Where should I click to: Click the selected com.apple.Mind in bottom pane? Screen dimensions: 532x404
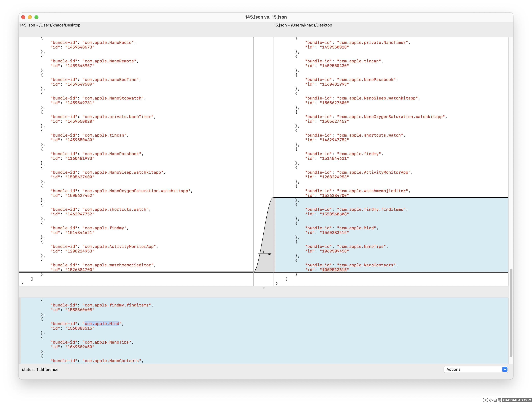click(x=102, y=323)
